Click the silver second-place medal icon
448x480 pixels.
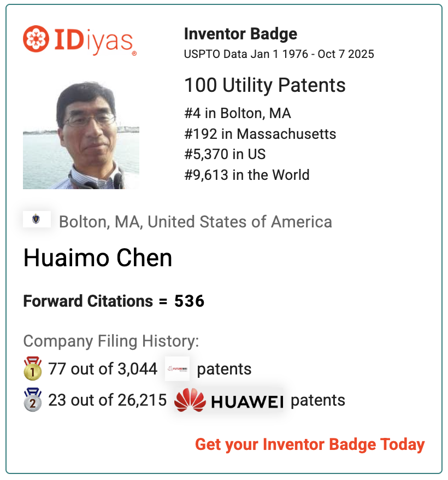(33, 400)
